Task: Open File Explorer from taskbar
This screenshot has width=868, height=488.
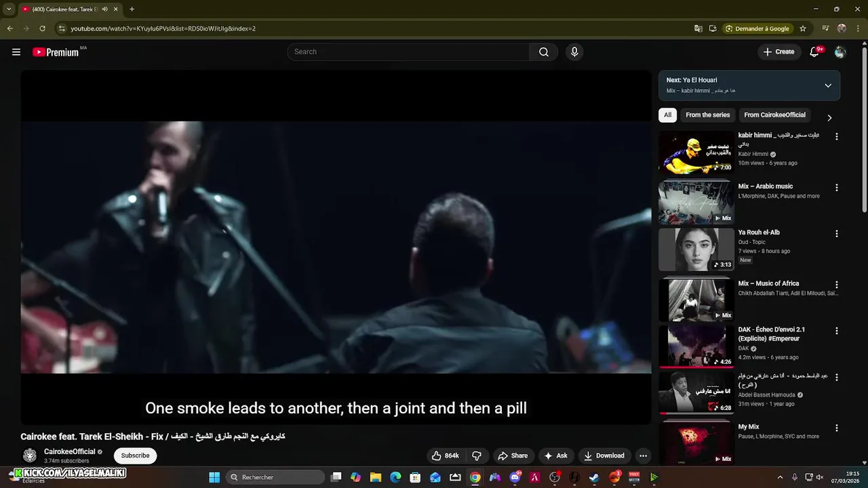Action: (376, 477)
